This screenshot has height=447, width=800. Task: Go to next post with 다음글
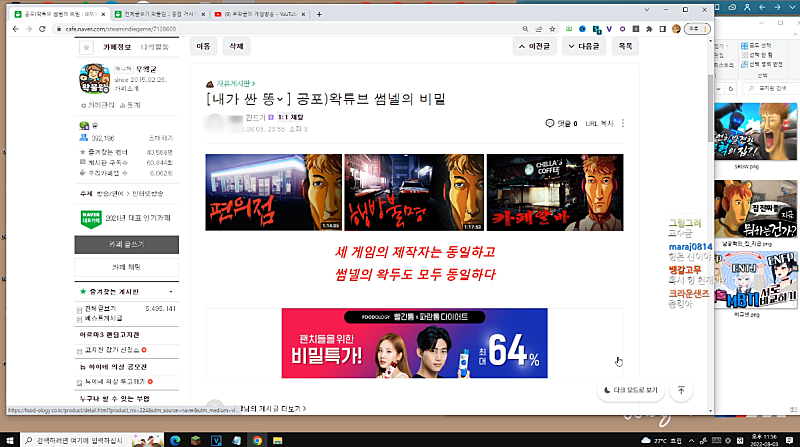584,46
